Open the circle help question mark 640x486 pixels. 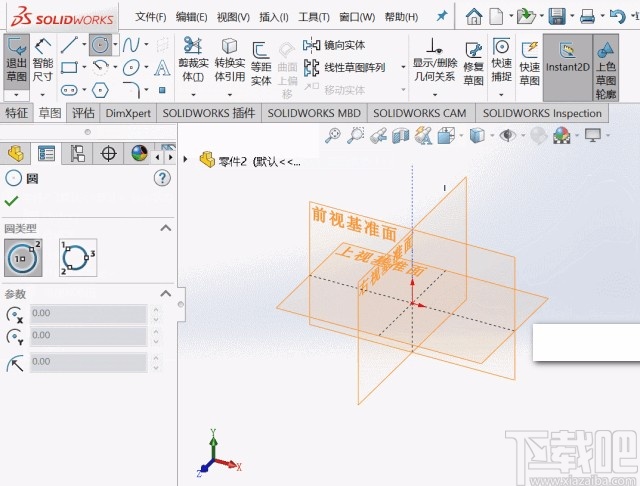(x=163, y=178)
